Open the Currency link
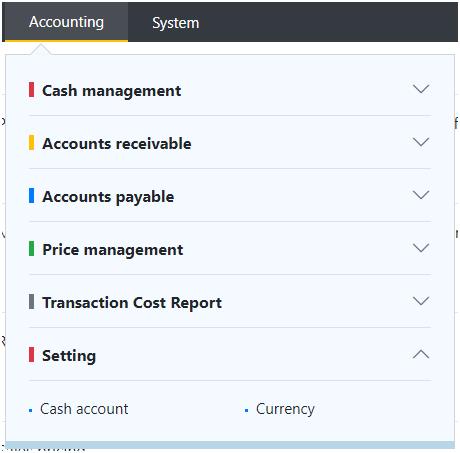This screenshot has width=460, height=453. [x=285, y=409]
